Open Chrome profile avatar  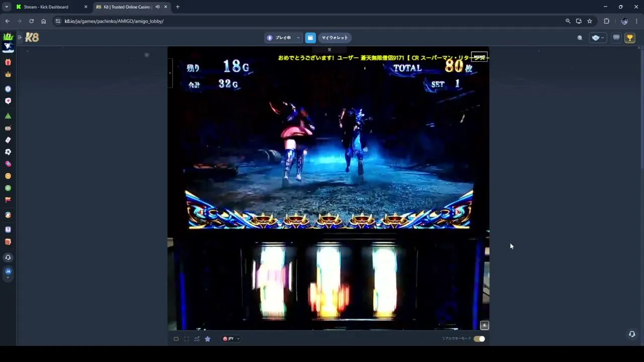pyautogui.click(x=624, y=21)
